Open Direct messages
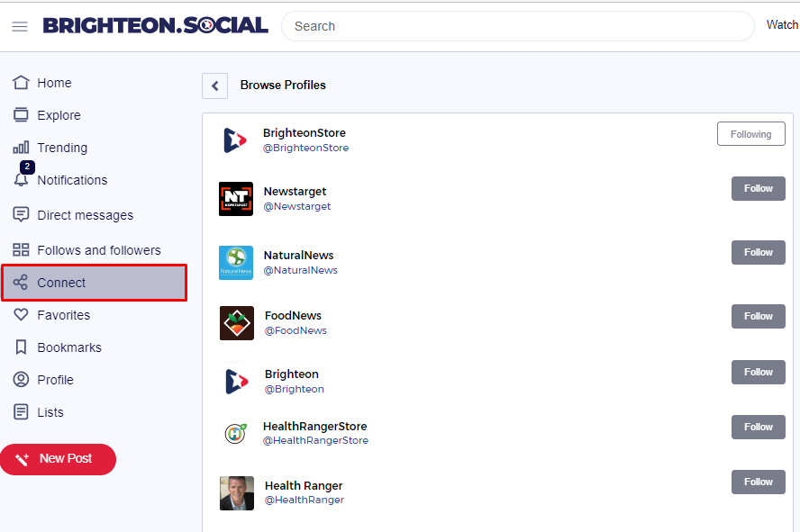The image size is (800, 532). 86,215
